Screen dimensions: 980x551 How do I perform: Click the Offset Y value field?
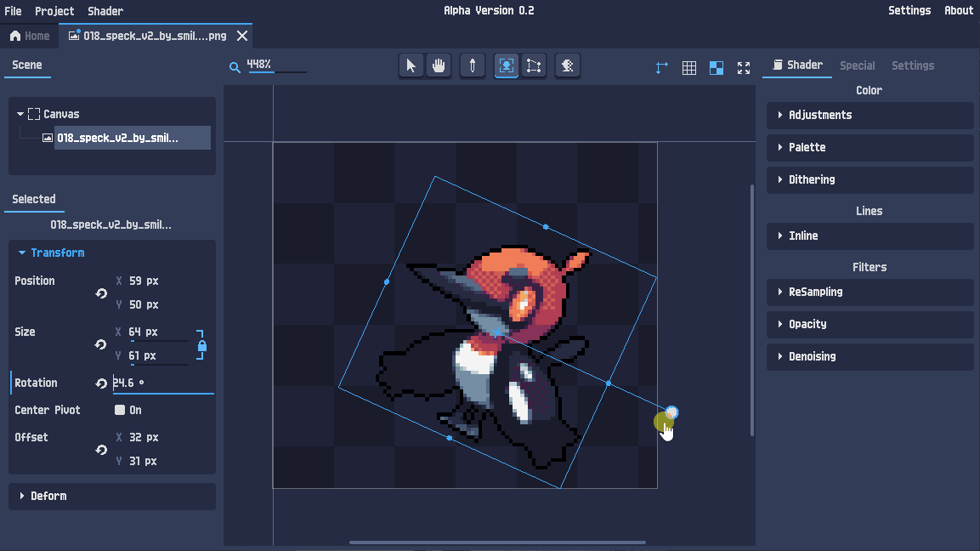(x=143, y=462)
